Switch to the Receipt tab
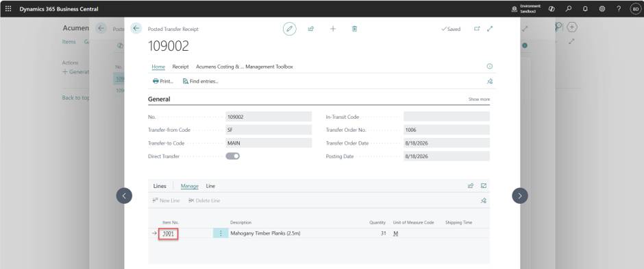This screenshot has width=644, height=269. coord(180,67)
